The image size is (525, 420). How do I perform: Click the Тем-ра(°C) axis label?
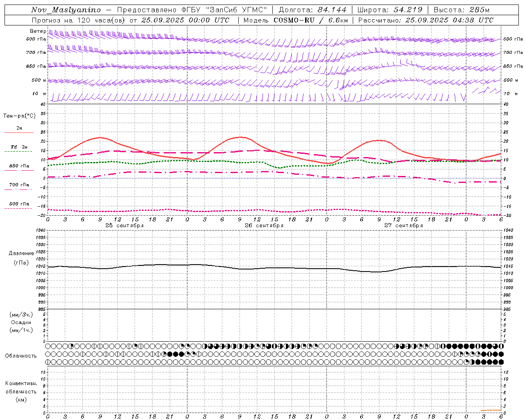pyautogui.click(x=19, y=116)
